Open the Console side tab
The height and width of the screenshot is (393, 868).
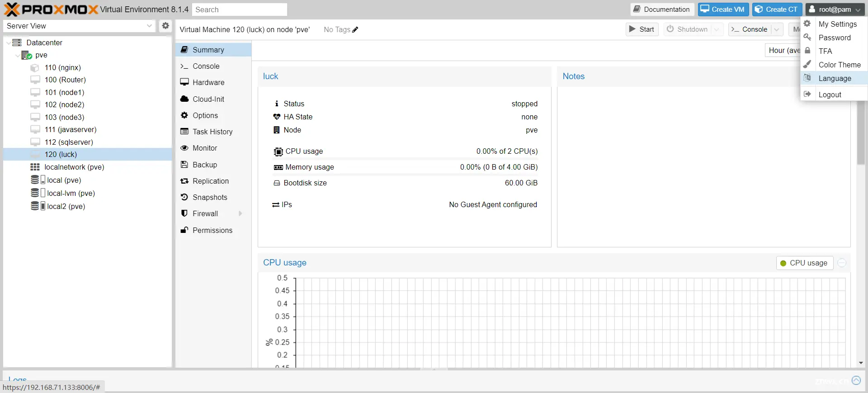213,66
